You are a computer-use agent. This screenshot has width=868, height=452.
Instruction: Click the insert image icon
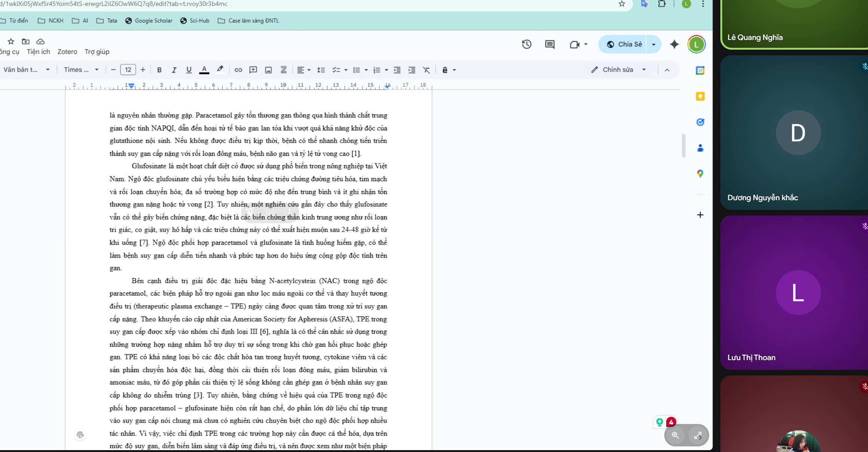click(x=268, y=70)
